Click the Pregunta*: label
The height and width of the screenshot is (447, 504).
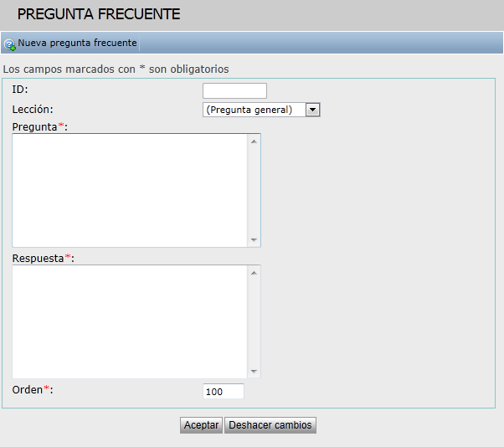(40, 127)
